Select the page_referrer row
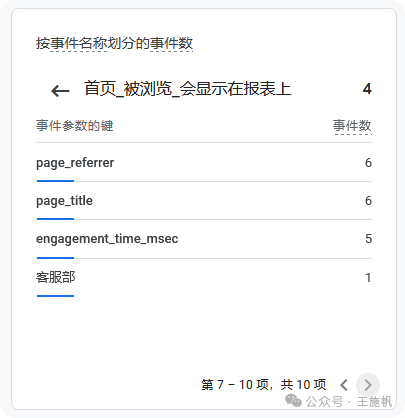Screen dimensions: 405x418 click(204, 163)
